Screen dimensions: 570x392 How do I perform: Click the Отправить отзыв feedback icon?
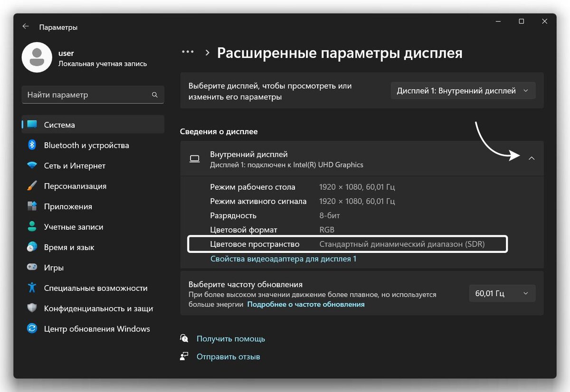point(184,356)
